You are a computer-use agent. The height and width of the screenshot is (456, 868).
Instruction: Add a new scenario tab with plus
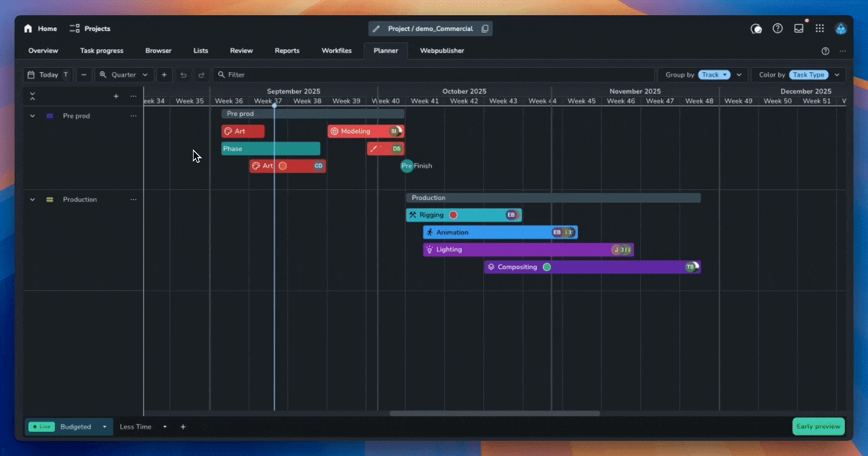pyautogui.click(x=183, y=427)
